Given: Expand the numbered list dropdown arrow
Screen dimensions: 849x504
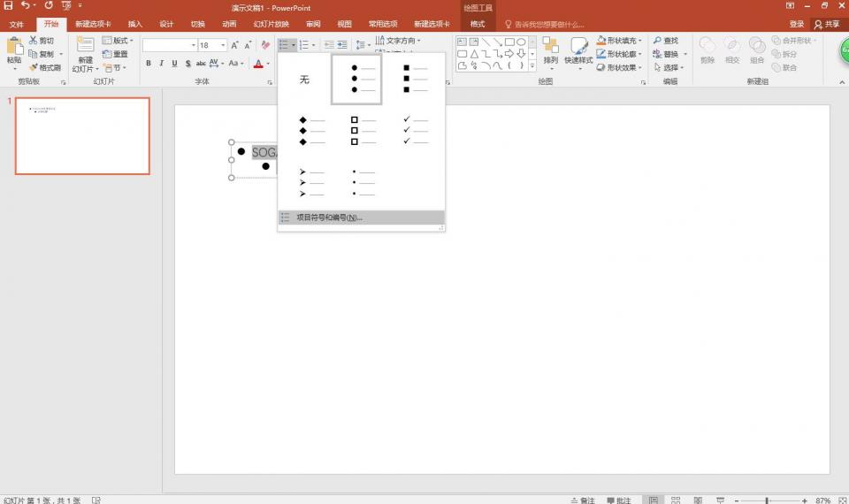Looking at the screenshot, I should click(x=313, y=44).
